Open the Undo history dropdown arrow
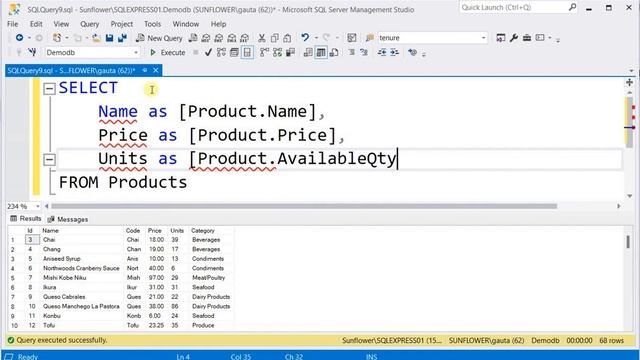The image size is (640, 360). tap(316, 38)
